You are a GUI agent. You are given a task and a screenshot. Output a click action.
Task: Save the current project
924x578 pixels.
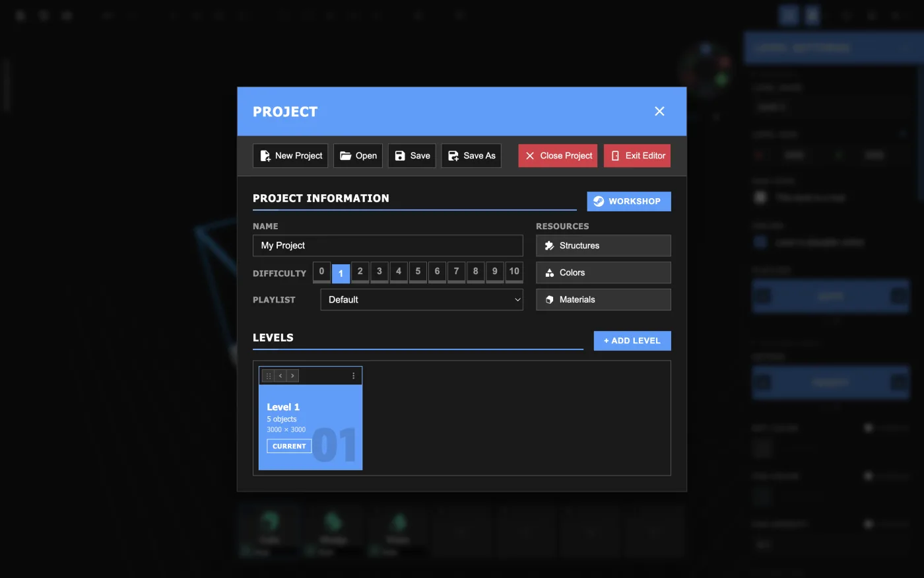(x=412, y=156)
